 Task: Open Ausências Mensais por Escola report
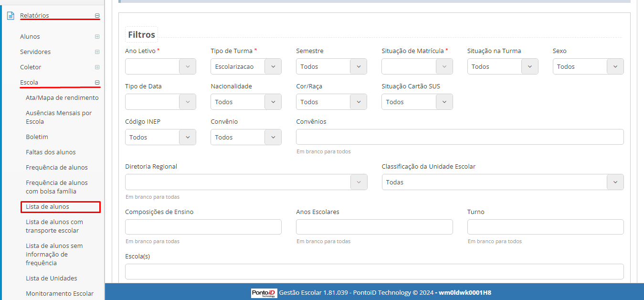[59, 118]
